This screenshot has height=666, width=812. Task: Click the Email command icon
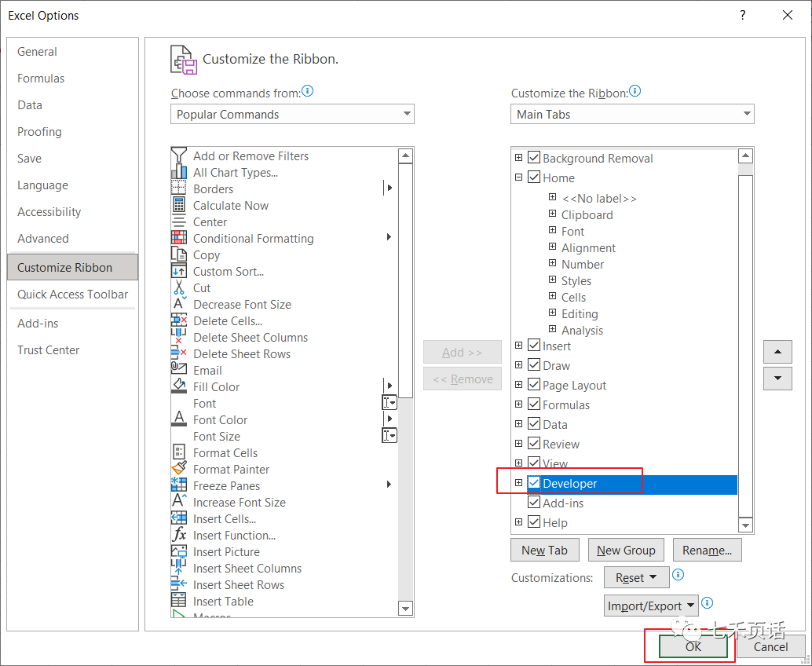coord(179,368)
